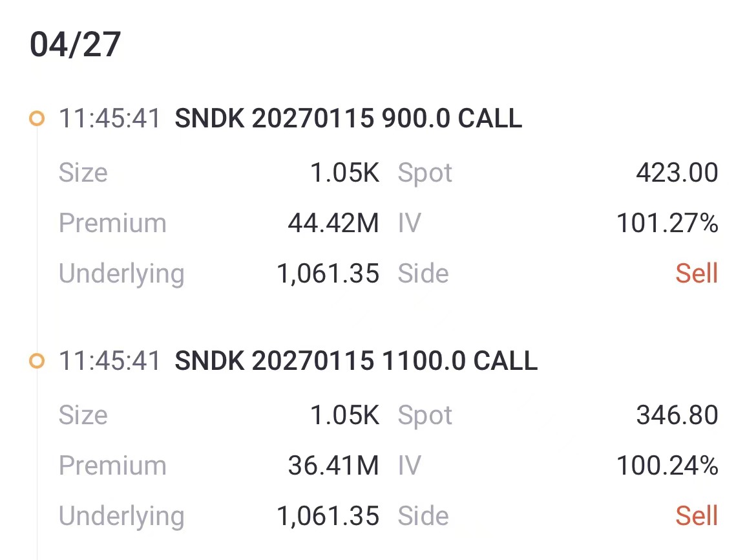Select the 100.24% IV value
756x560 pixels.
point(667,466)
